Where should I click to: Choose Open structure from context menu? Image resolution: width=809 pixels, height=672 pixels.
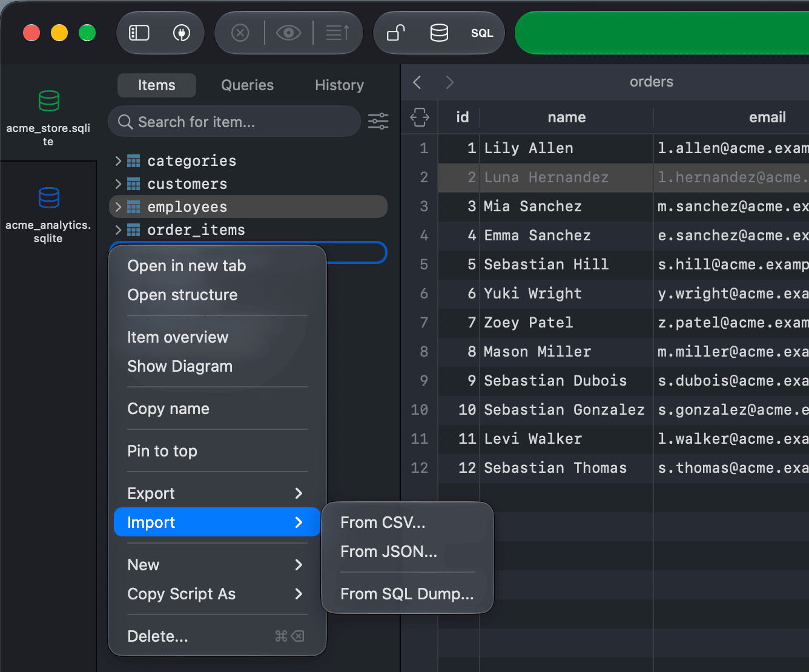tap(217, 295)
